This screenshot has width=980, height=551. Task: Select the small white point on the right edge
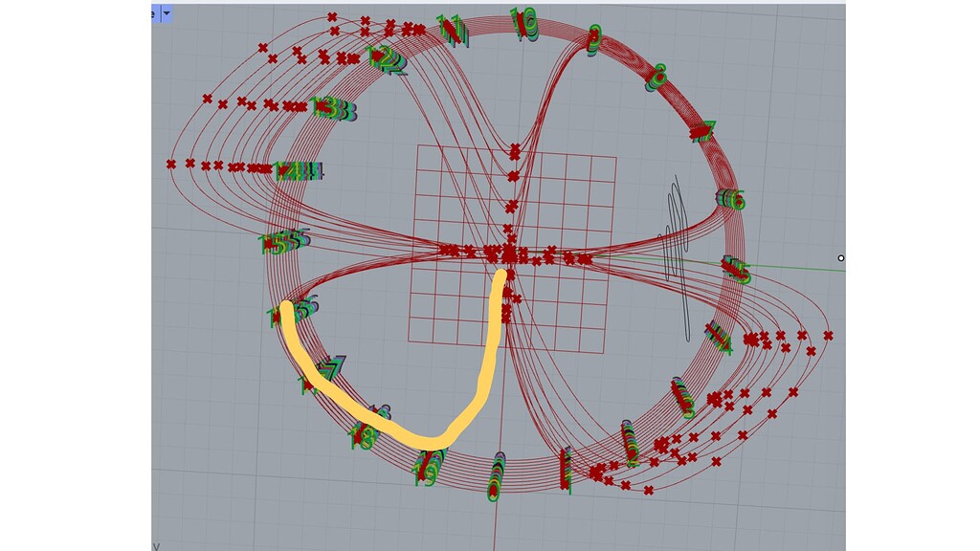pos(841,258)
